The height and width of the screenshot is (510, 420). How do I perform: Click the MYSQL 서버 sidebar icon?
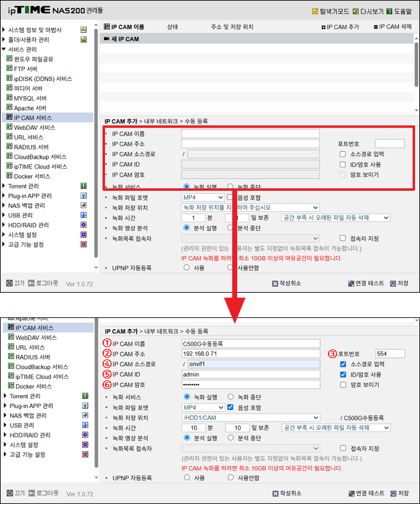[9, 98]
